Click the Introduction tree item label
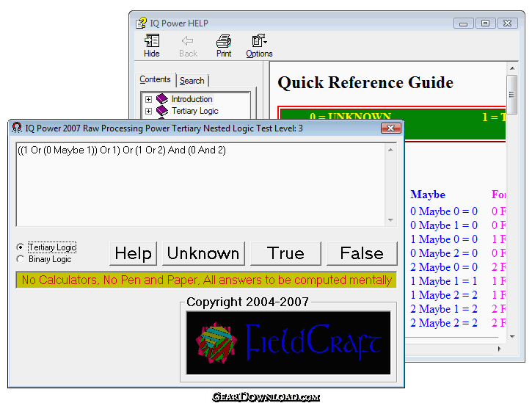Screen dimensions: 532x403 tap(192, 99)
